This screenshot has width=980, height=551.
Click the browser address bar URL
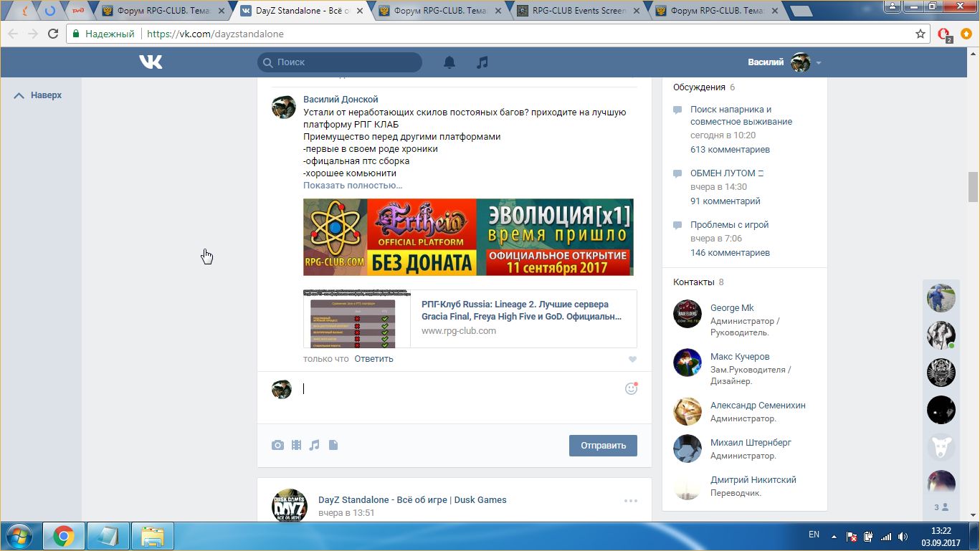(x=215, y=34)
